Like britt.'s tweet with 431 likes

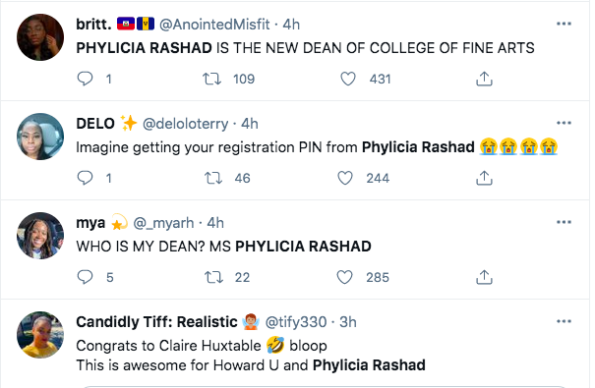coord(348,79)
